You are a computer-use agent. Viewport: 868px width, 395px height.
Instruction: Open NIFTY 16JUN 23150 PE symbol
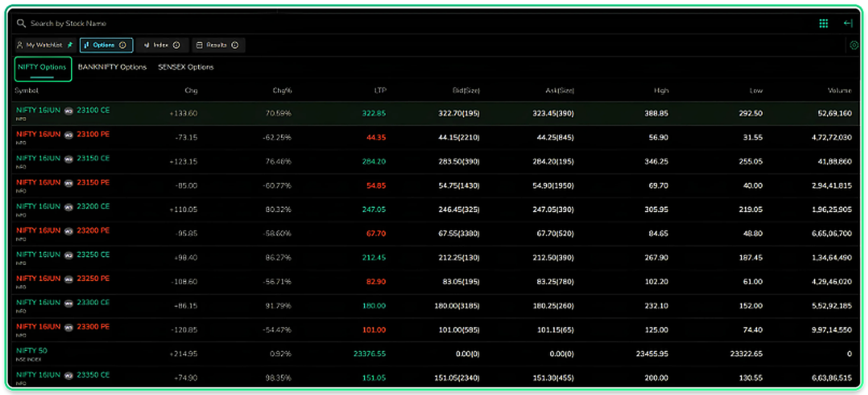pyautogui.click(x=63, y=182)
